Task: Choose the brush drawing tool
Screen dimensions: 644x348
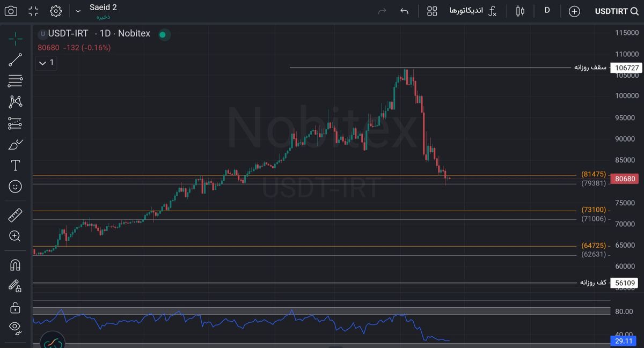Action: pos(16,144)
